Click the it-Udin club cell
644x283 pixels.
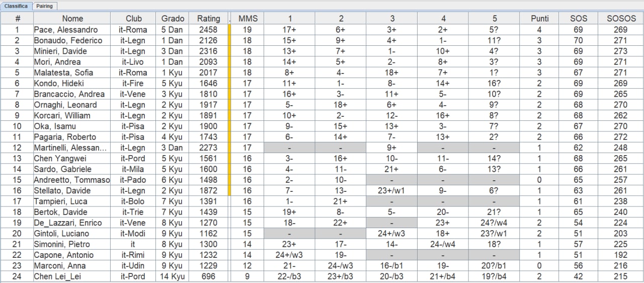(133, 265)
